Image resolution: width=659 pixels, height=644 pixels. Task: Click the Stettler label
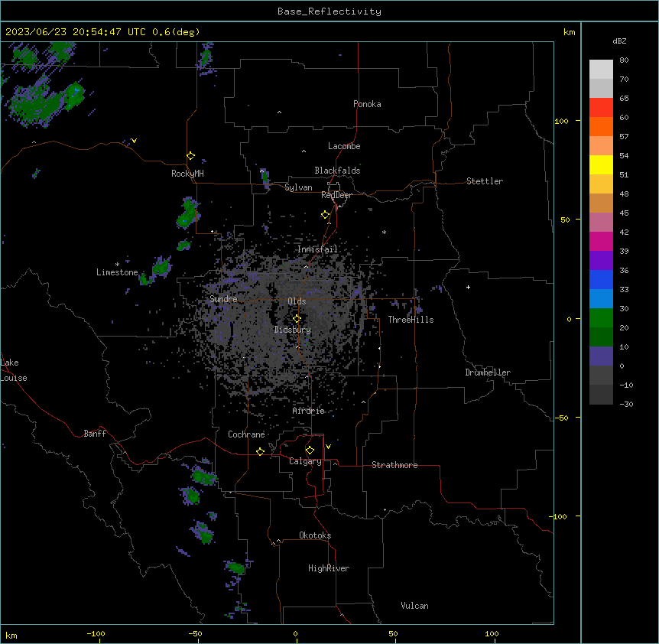point(485,181)
